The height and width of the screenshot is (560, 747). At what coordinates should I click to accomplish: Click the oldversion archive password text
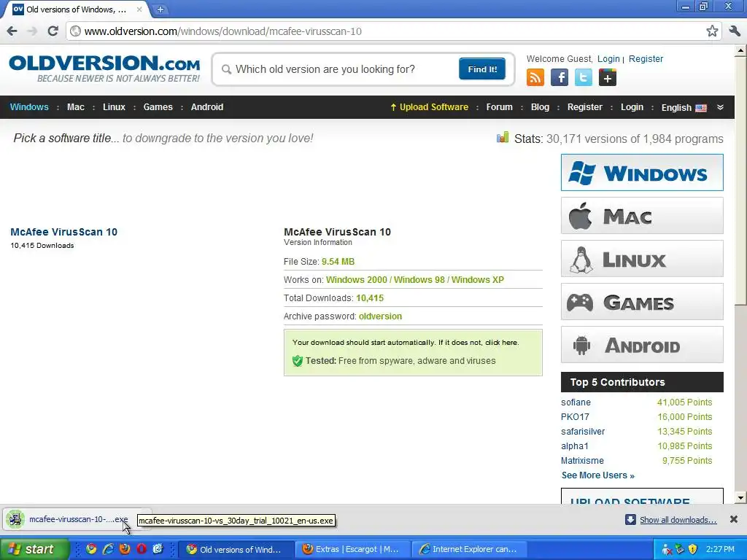click(x=380, y=316)
